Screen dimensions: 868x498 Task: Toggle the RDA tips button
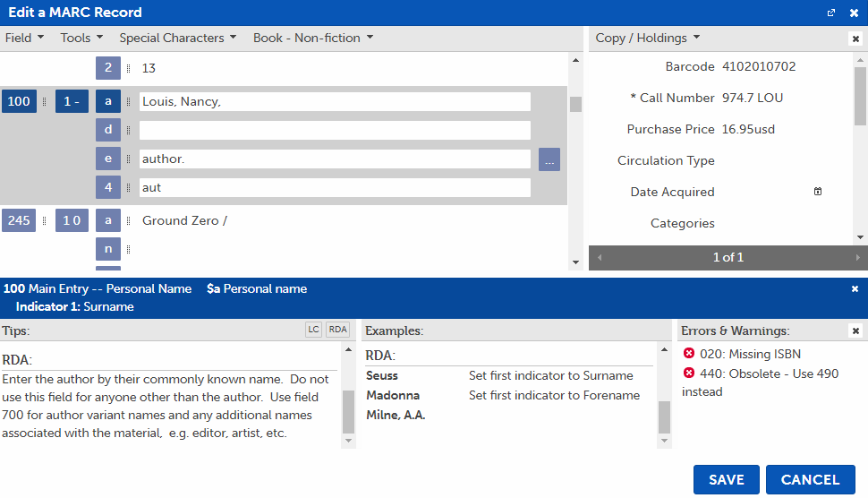click(337, 331)
